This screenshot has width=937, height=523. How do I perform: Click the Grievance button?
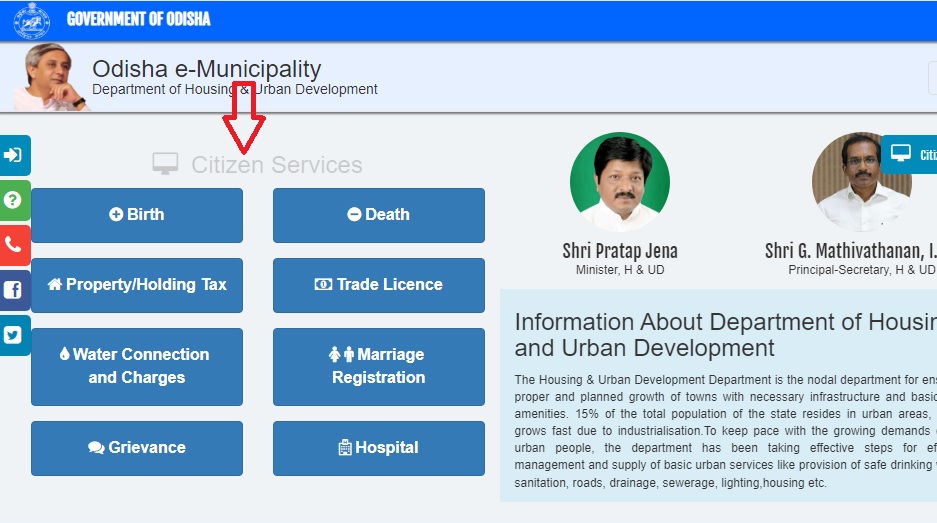point(137,448)
